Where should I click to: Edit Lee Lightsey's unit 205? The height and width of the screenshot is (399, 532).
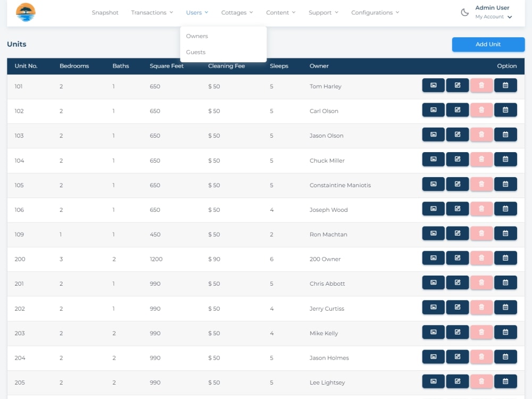(x=458, y=381)
